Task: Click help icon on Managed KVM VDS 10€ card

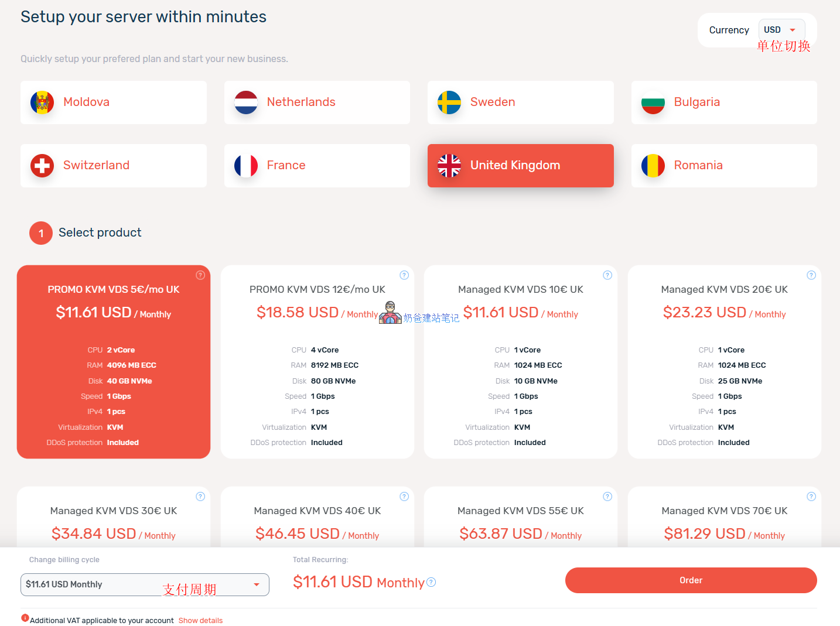Action: coord(607,275)
